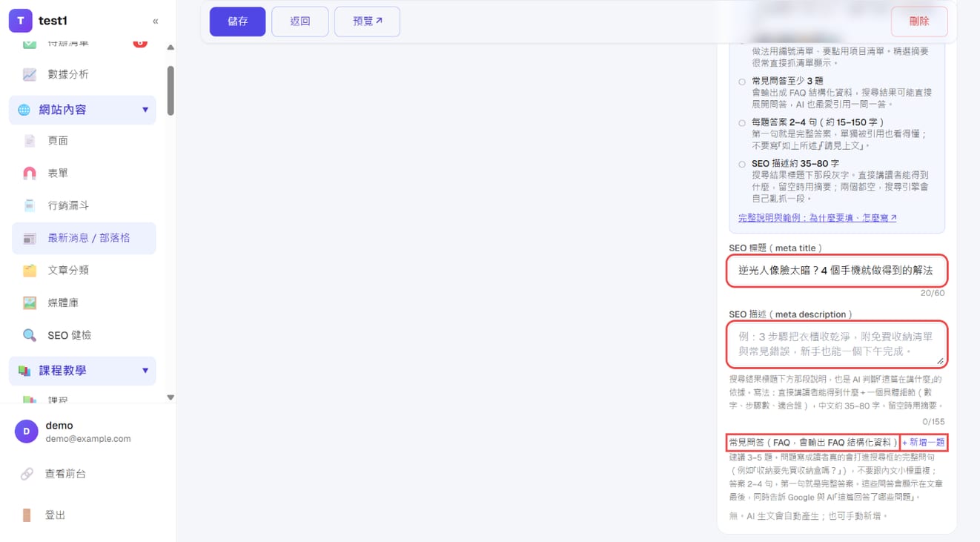Click the demo user avatar circle
This screenshot has width=980, height=542.
coord(27,432)
